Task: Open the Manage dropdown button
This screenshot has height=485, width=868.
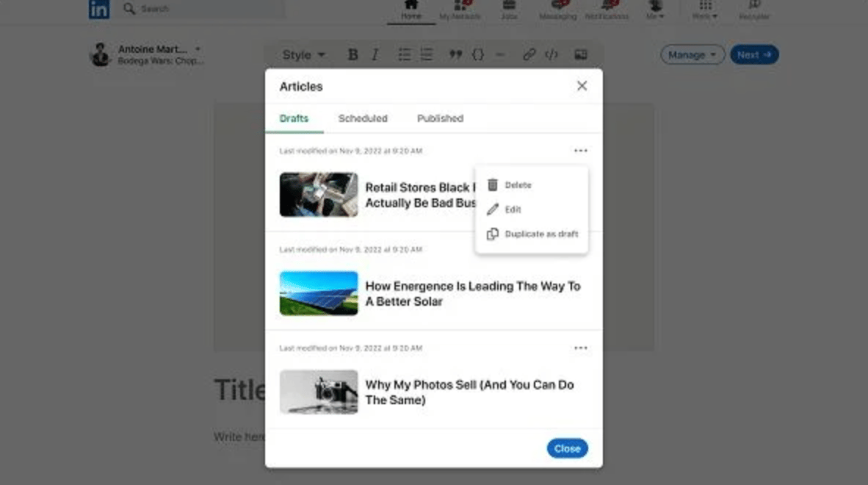Action: [x=692, y=55]
